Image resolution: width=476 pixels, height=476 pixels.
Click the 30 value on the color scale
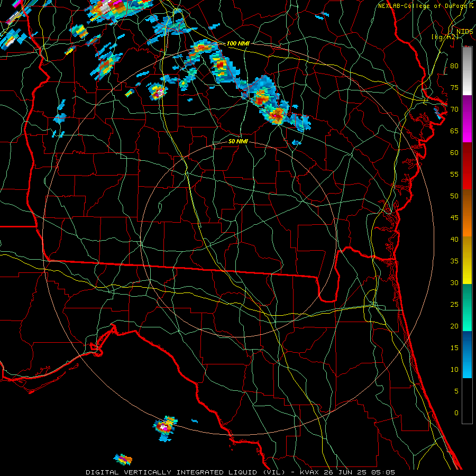point(454,282)
